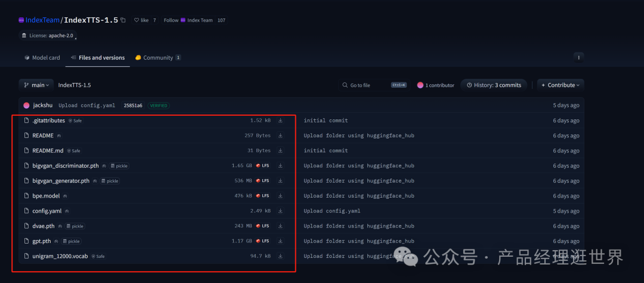Click Safe badge next to unigram_12000.vocab
This screenshot has width=644, height=283.
click(98, 256)
